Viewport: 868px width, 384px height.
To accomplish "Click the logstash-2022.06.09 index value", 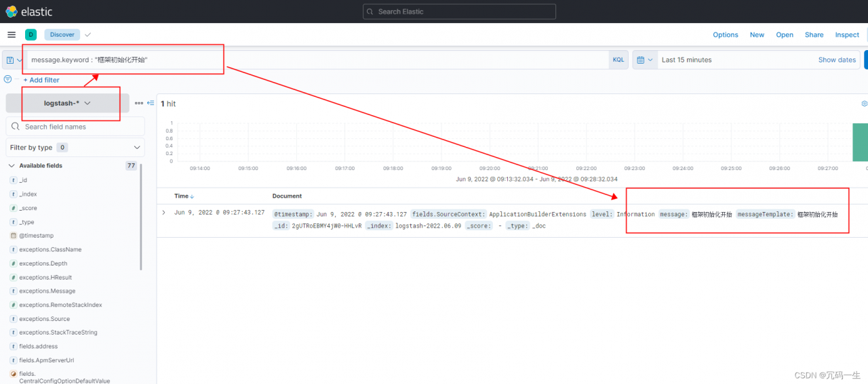I will click(x=428, y=226).
